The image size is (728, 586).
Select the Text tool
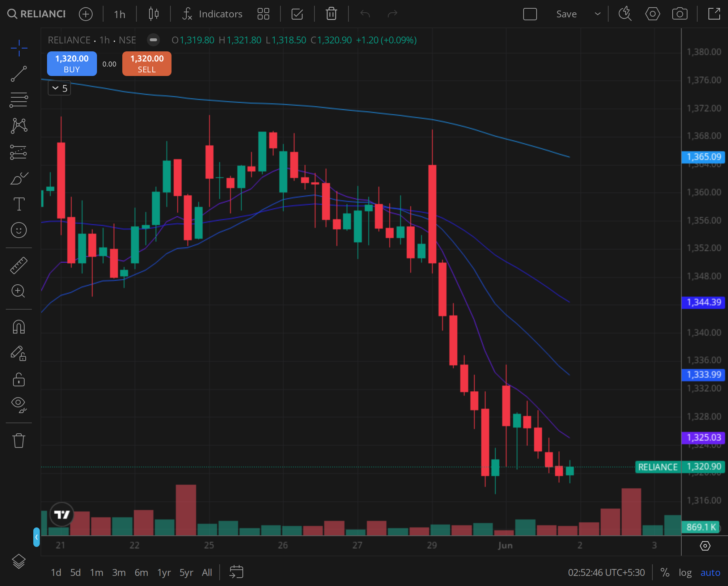tap(19, 204)
